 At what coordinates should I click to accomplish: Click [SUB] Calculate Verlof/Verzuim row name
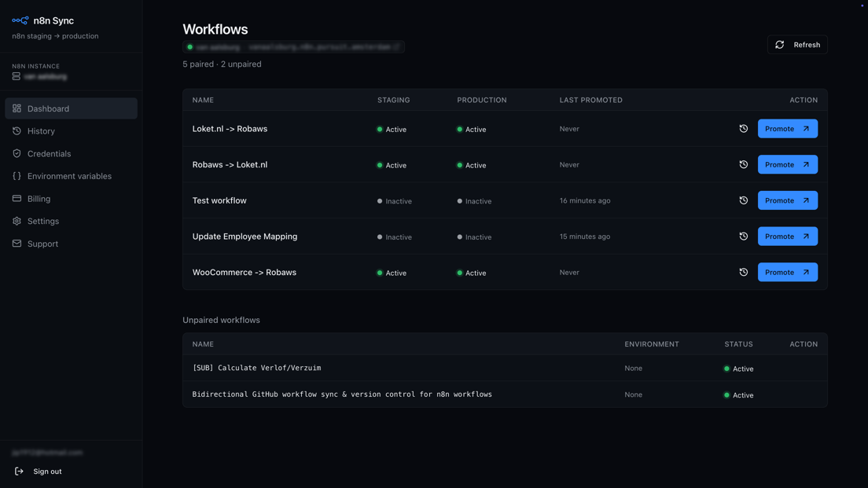coord(256,368)
